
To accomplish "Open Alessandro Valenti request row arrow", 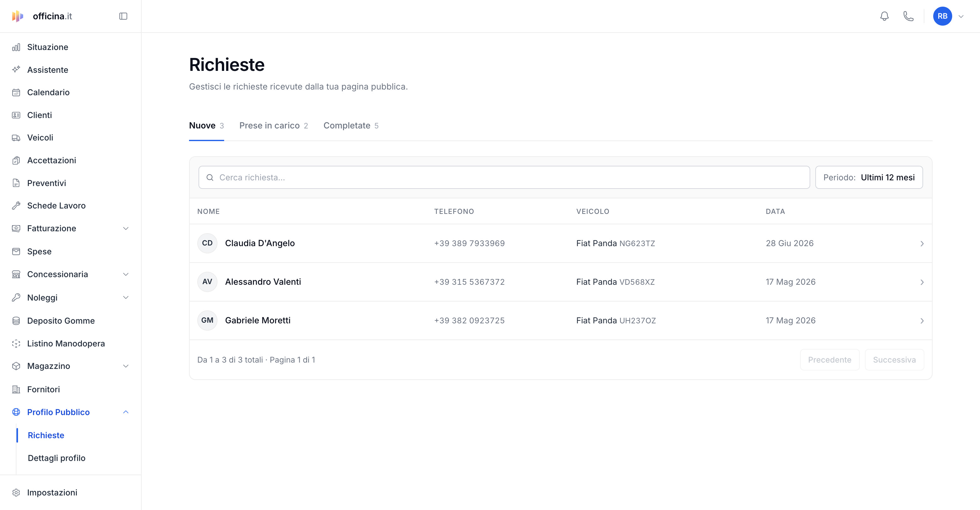I will 922,282.
